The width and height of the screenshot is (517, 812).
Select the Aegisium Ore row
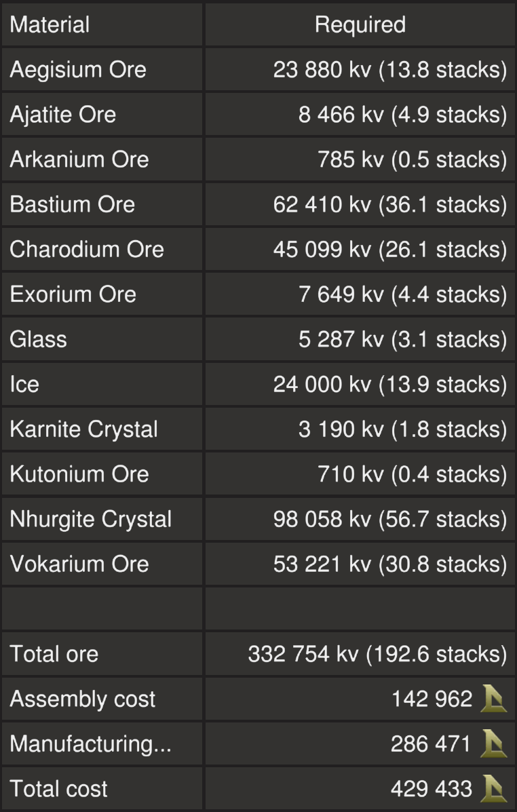[78, 70]
